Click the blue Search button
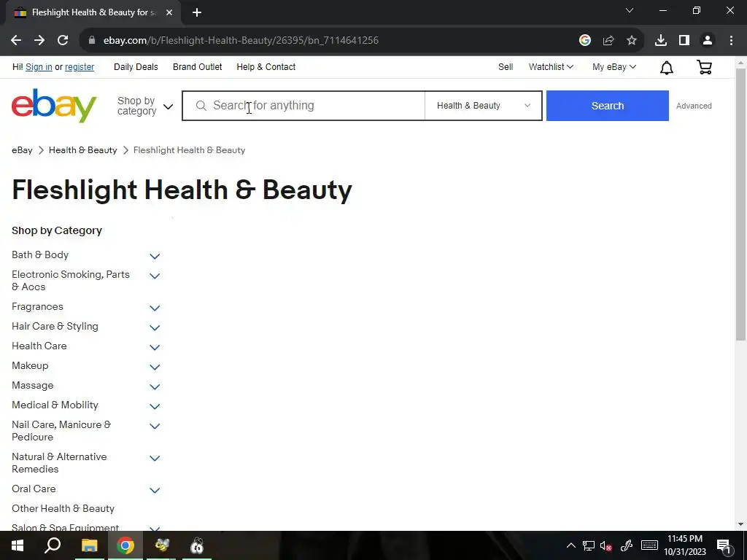The image size is (747, 560). point(608,106)
